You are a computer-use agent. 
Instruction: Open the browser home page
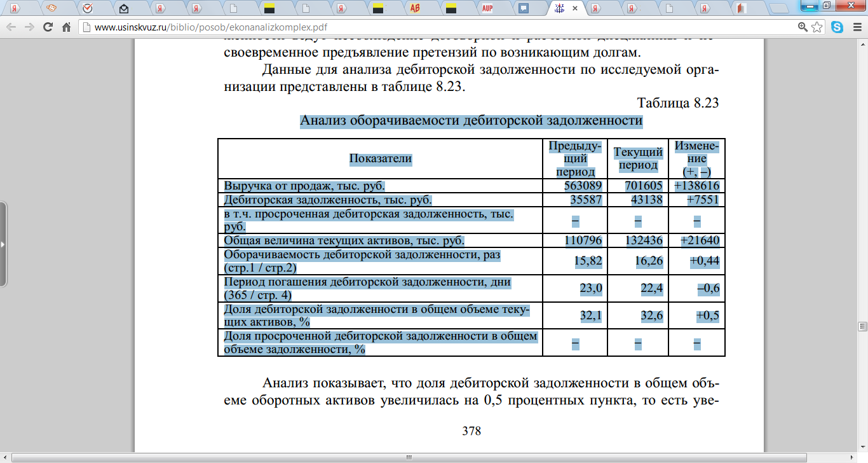[x=66, y=27]
